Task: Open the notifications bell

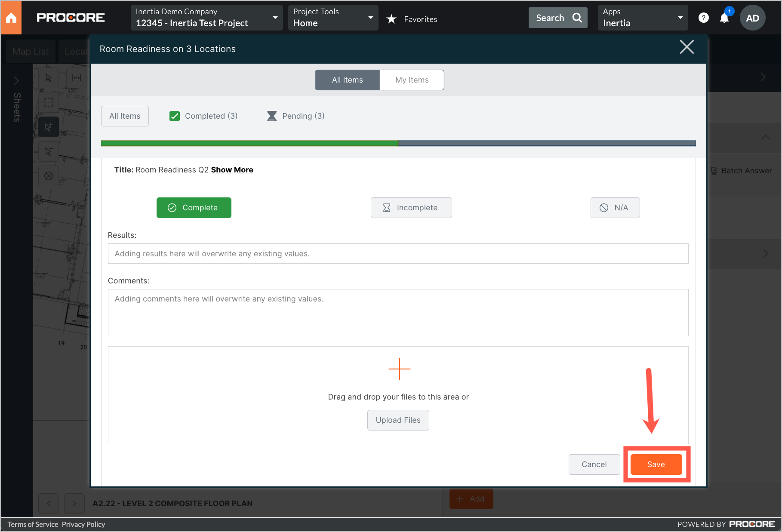Action: pyautogui.click(x=724, y=18)
